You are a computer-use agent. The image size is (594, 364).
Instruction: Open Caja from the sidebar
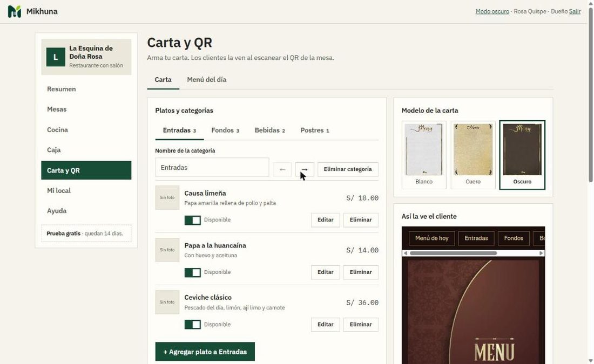coord(86,150)
